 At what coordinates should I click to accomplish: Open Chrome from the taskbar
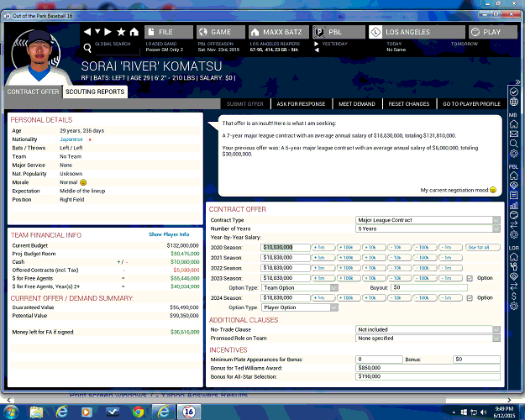[x=138, y=412]
